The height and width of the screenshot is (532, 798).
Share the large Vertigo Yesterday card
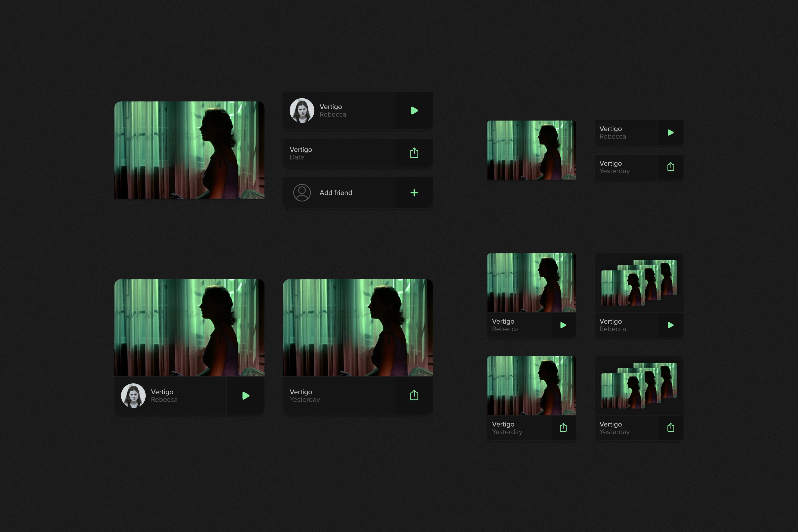pyautogui.click(x=414, y=395)
